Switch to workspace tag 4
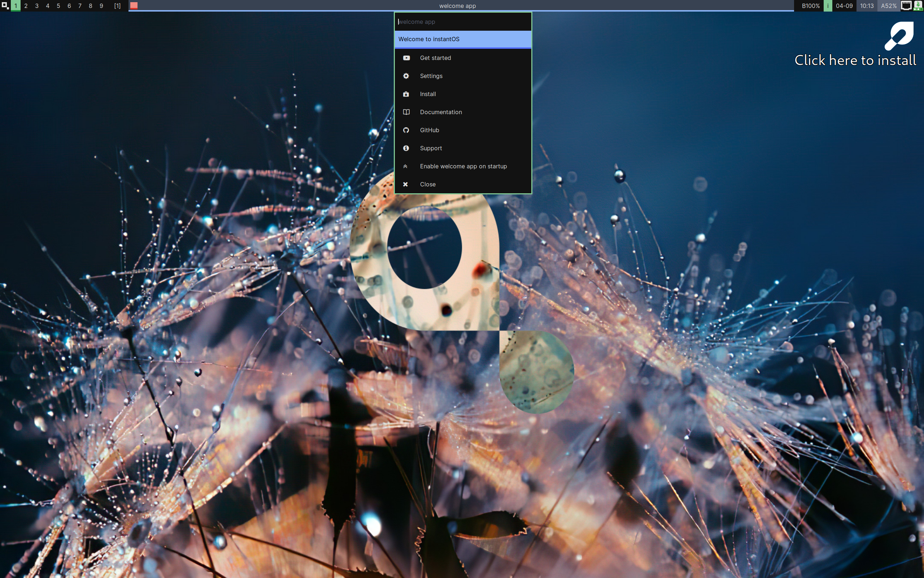 click(x=47, y=5)
